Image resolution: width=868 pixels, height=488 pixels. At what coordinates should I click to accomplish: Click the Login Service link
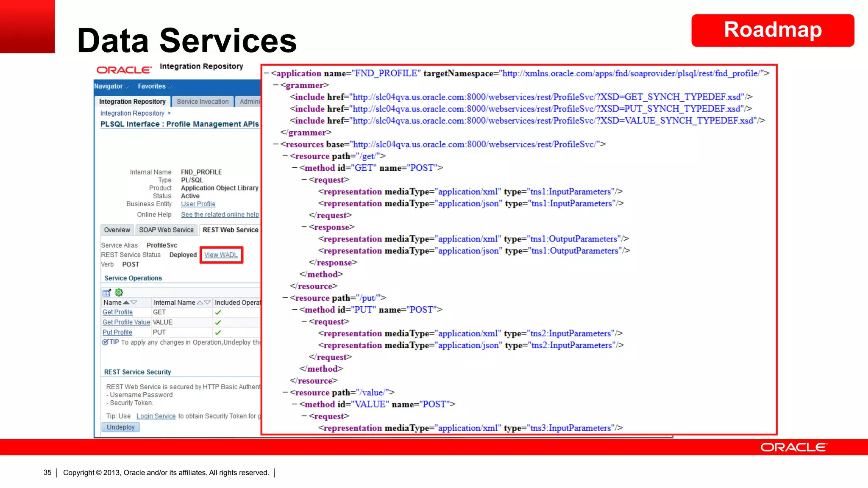coord(156,416)
